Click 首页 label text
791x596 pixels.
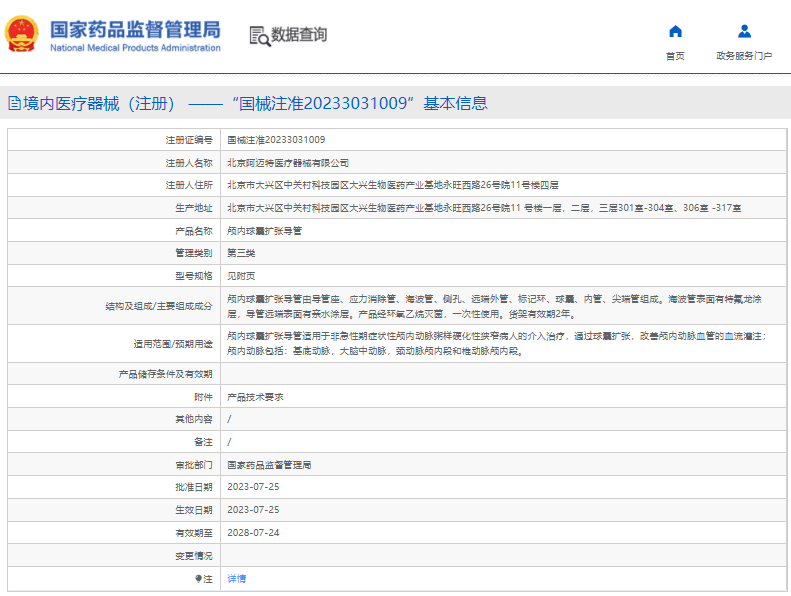pyautogui.click(x=675, y=56)
